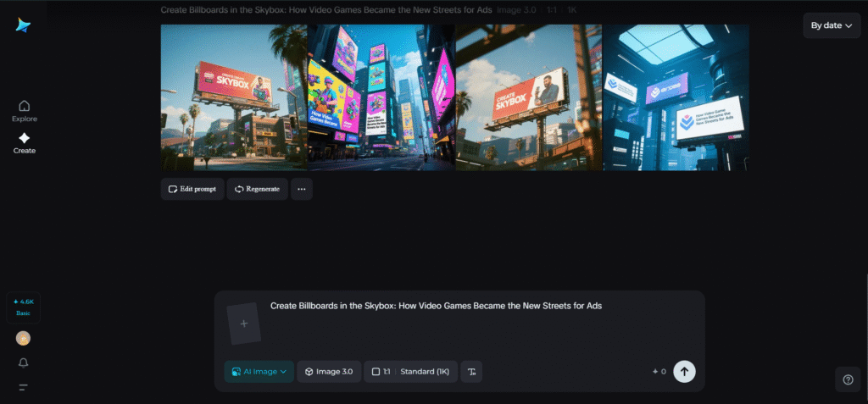Open the By date sort dropdown
The width and height of the screenshot is (868, 404).
831,25
